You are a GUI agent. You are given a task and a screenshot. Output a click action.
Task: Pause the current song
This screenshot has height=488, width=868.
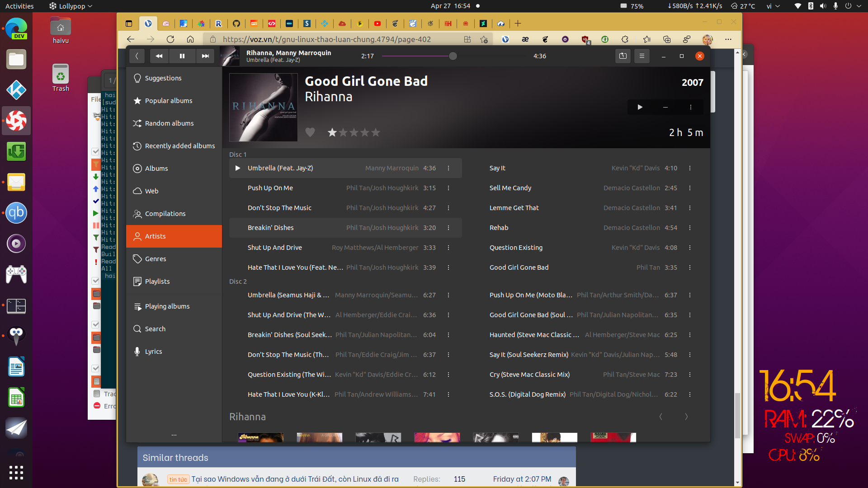coord(182,56)
